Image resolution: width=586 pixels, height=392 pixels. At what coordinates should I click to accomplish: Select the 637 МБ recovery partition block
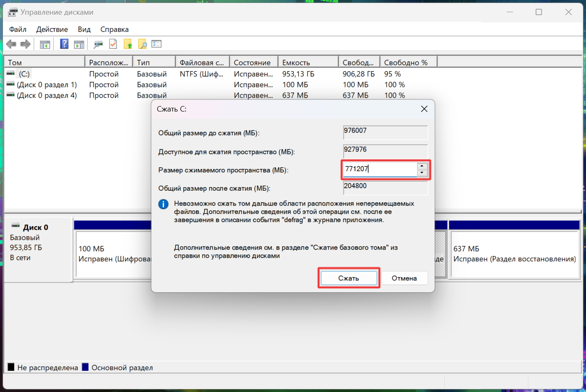point(515,254)
